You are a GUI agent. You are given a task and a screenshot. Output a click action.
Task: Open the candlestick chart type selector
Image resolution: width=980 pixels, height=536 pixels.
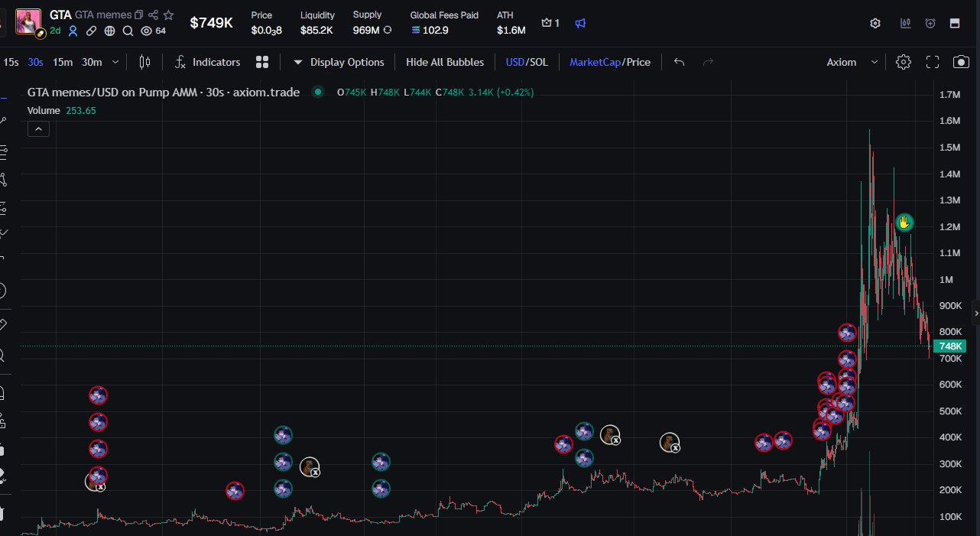click(x=144, y=62)
